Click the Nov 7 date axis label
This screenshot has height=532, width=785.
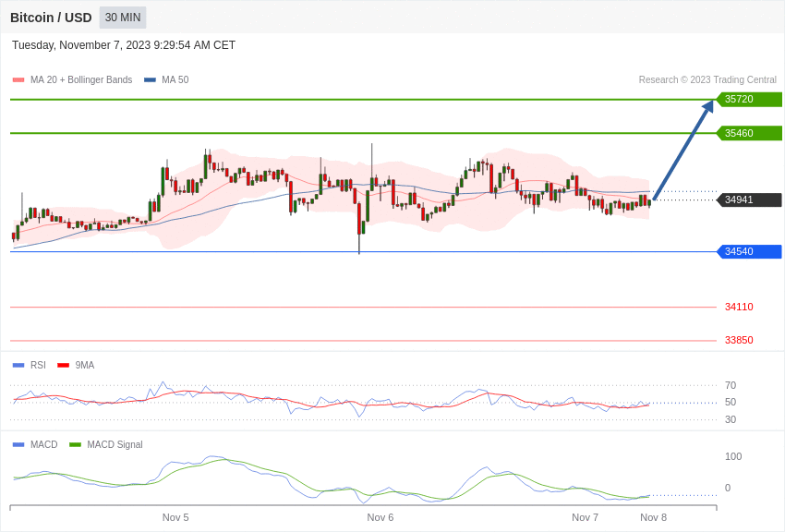(585, 517)
